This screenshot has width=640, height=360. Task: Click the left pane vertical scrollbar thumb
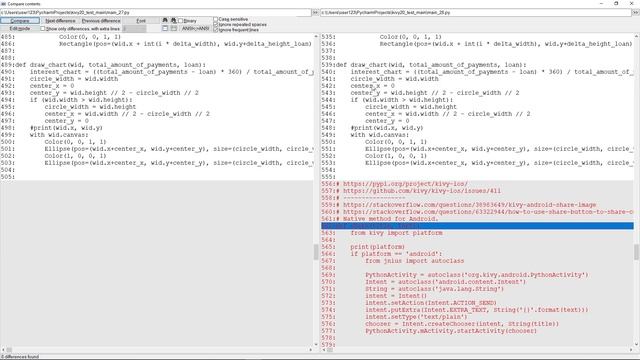pyautogui.click(x=316, y=252)
